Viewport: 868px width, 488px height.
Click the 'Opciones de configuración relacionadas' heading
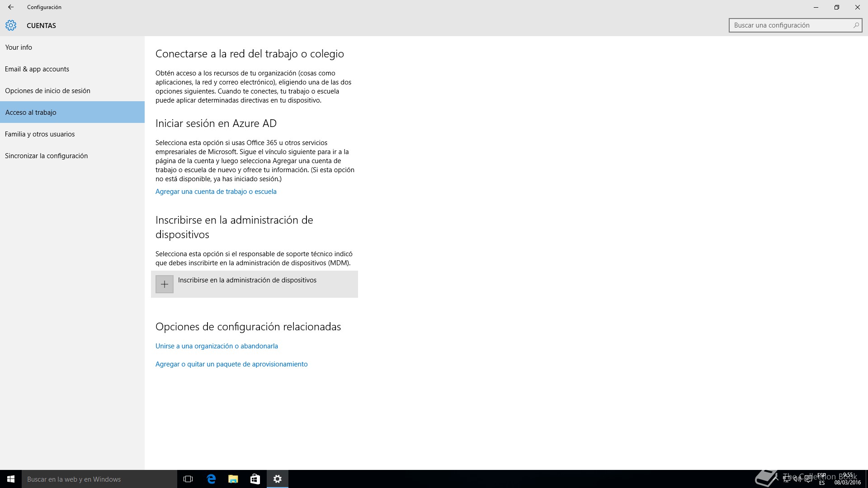coord(248,327)
